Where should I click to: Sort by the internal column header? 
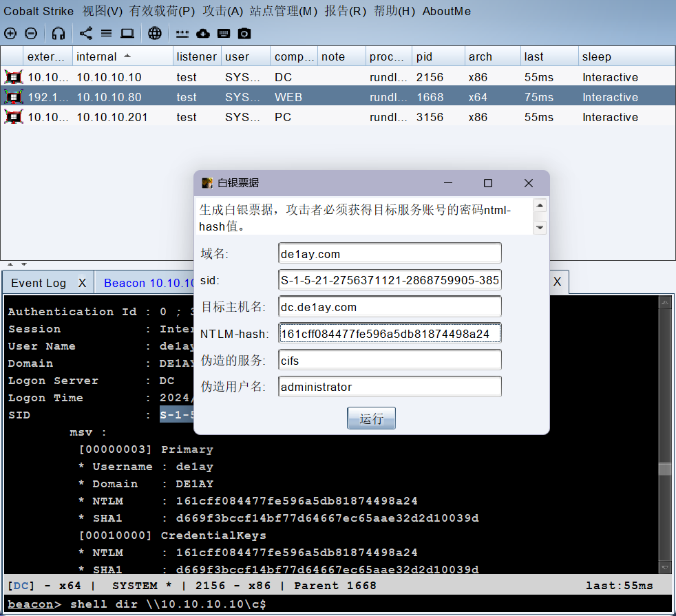(123, 56)
